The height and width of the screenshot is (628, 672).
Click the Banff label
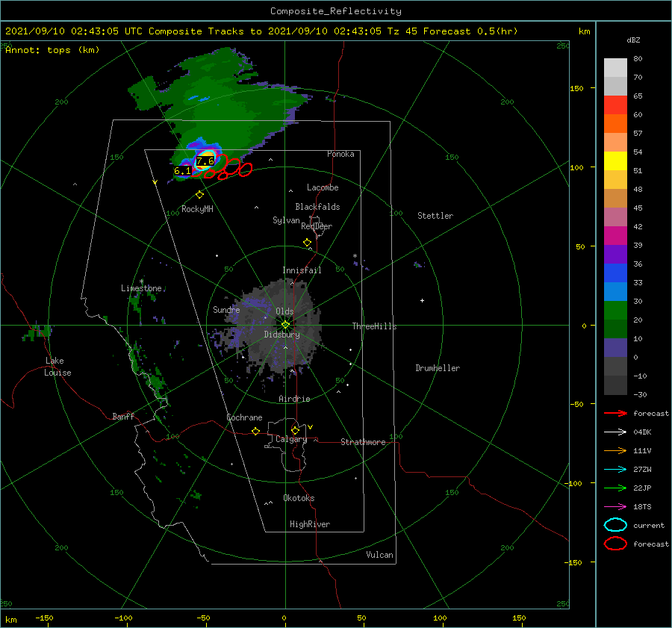(x=123, y=416)
